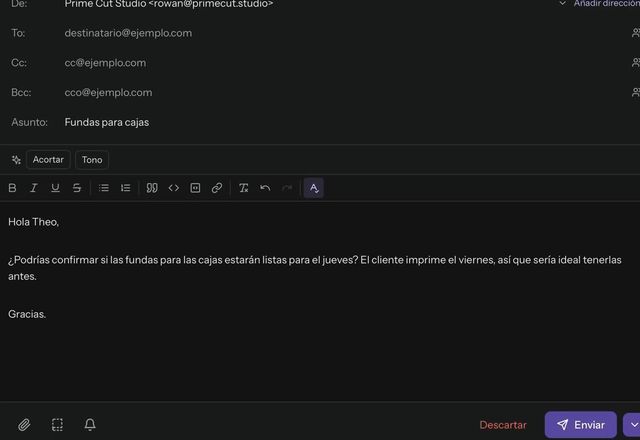
Task: Toggle strikethrough formatting
Action: 77,188
